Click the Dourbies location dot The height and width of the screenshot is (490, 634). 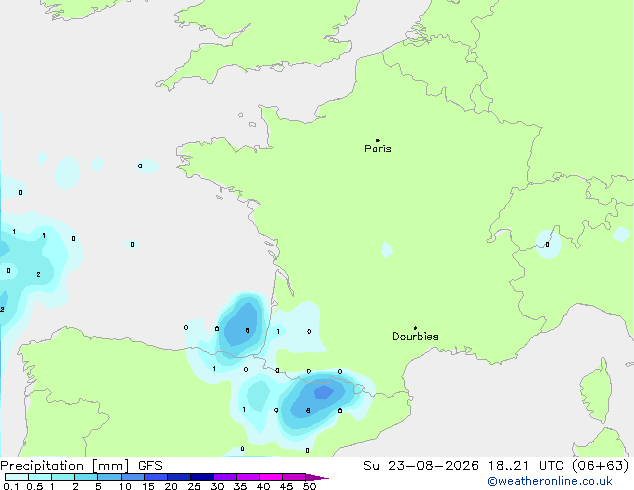(x=415, y=328)
